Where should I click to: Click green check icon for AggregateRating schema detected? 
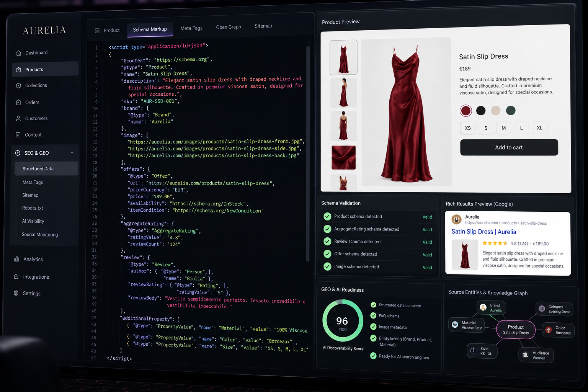click(327, 229)
